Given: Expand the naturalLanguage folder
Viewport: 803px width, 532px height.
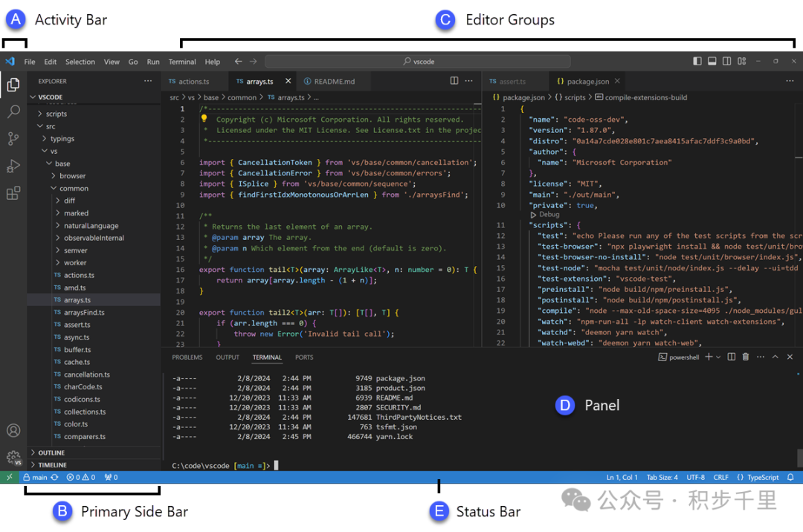Looking at the screenshot, I should [94, 226].
